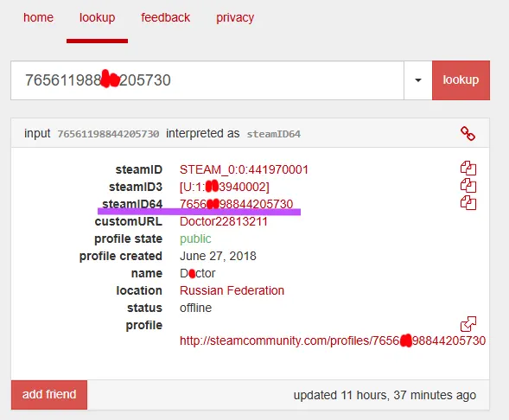Image resolution: width=509 pixels, height=420 pixels.
Task: Click the profile name value beside the name label
Action: pyautogui.click(x=197, y=273)
